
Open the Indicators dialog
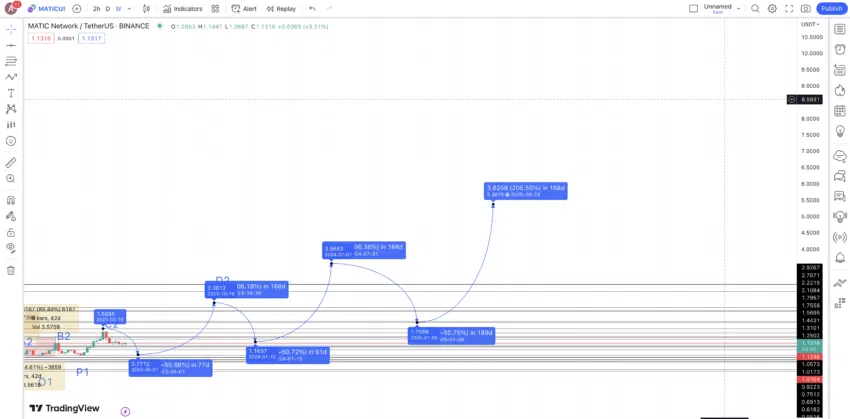182,9
